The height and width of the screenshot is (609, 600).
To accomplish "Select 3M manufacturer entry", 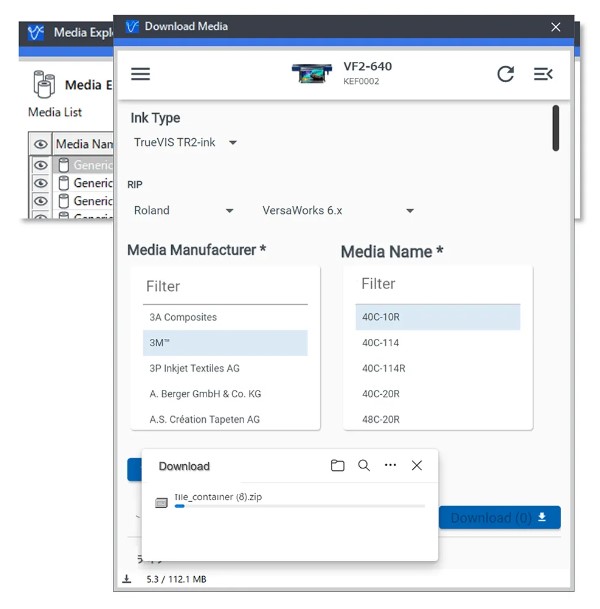I will (225, 343).
